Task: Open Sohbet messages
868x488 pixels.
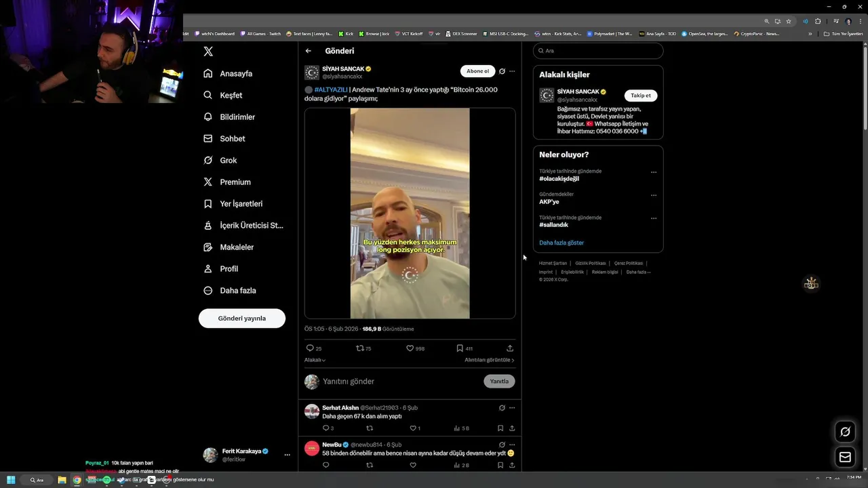Action: [224, 138]
